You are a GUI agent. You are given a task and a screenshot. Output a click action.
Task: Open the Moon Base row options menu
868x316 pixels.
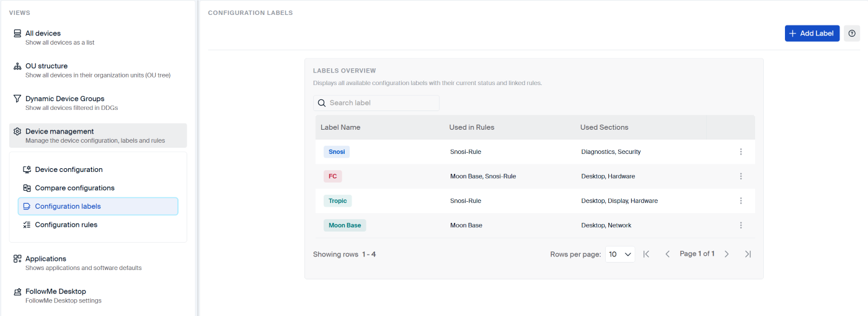click(x=741, y=225)
